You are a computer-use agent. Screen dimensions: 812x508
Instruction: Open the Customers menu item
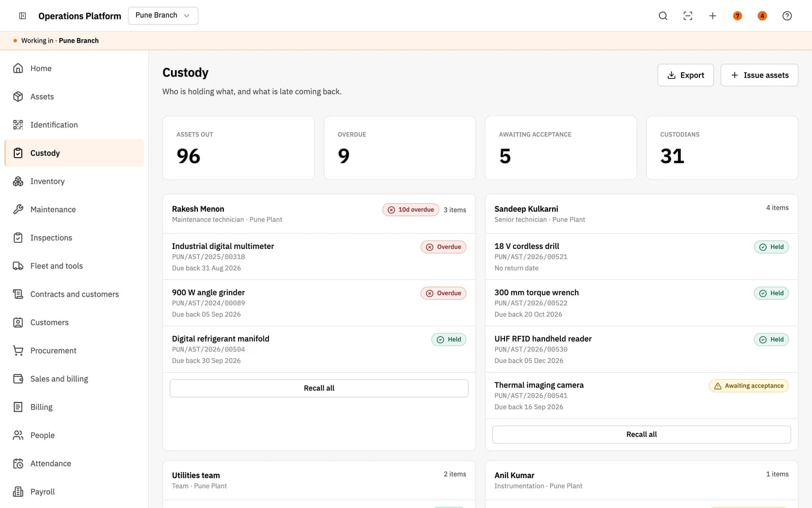click(x=74, y=322)
